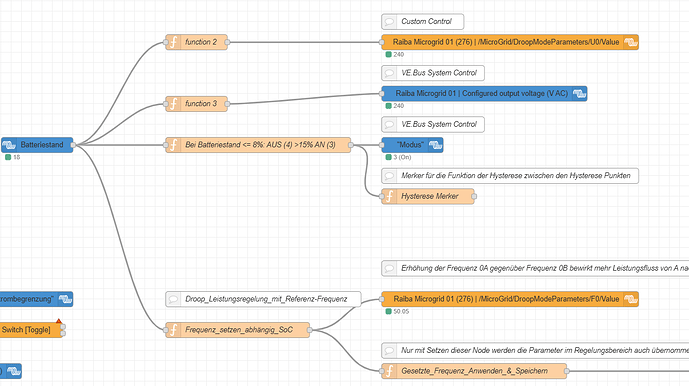Viewport: 689px width, 386px height.
Task: Click Victron icon on Configured output voltage node
Action: (x=579, y=94)
